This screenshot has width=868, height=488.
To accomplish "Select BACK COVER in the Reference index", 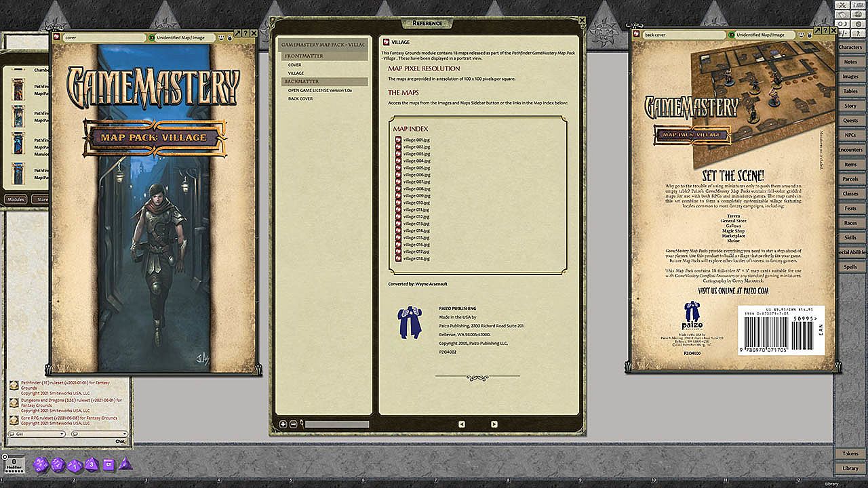I will (300, 99).
